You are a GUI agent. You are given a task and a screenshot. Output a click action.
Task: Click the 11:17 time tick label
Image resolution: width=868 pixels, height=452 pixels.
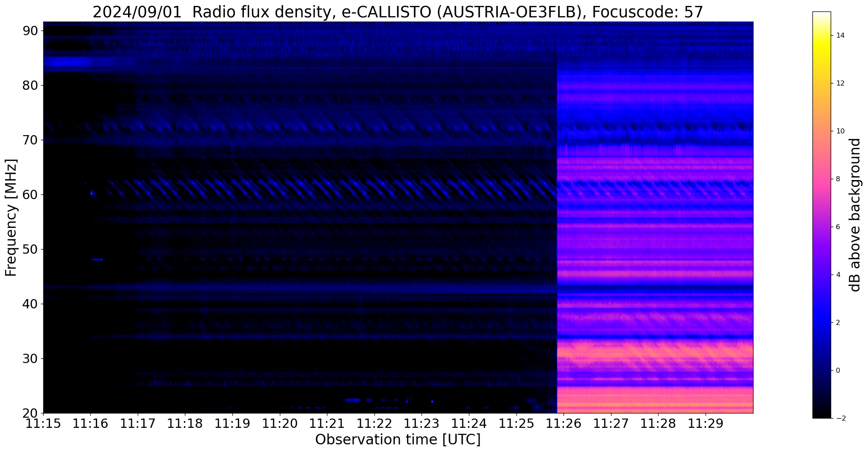137,424
